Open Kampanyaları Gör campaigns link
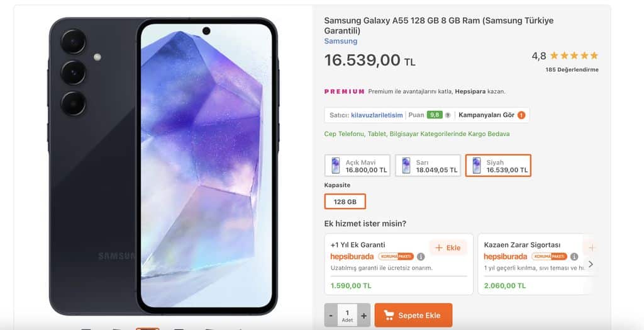The image size is (644, 330). coord(486,115)
